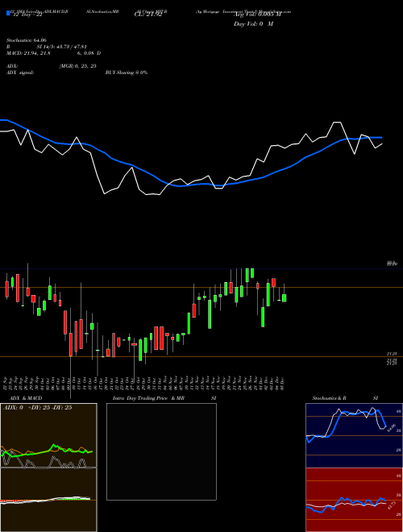Click the 'CL: 21.92' closing price value

(148, 15)
